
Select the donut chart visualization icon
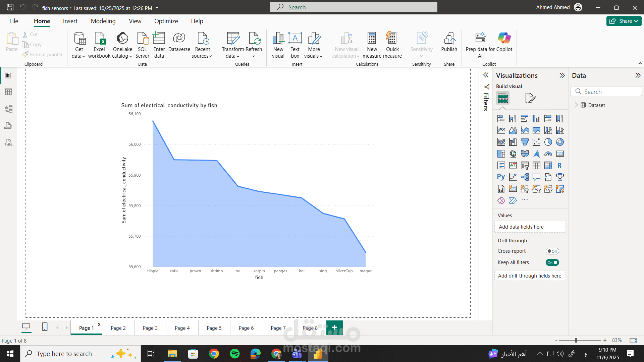point(560,142)
